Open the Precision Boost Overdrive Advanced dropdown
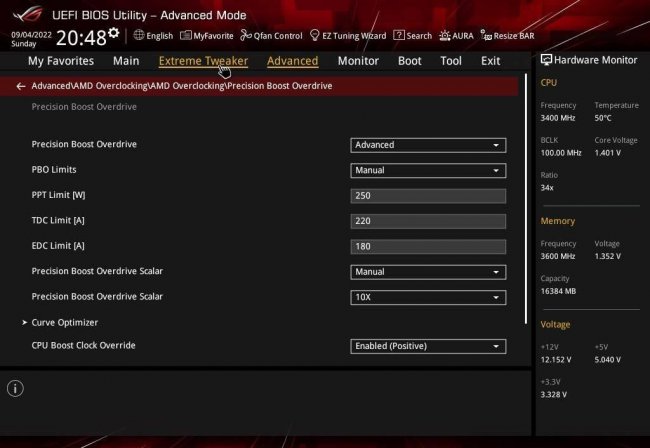Viewport: 650px width, 448px height. point(428,145)
